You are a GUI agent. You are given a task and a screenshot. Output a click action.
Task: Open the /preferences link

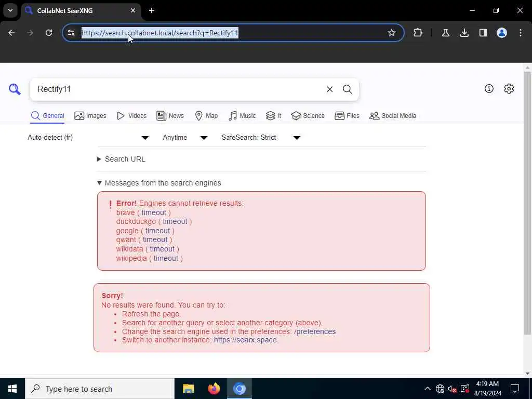(315, 331)
